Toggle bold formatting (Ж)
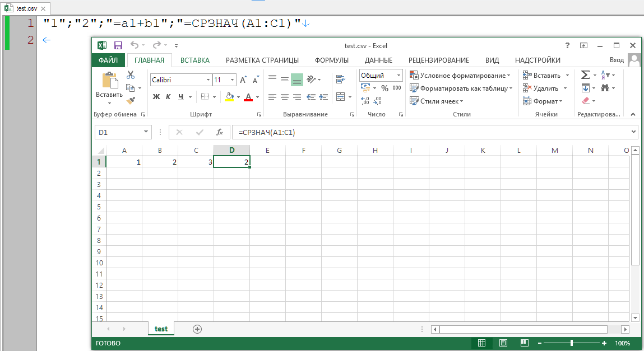Screen dimensions: 644x351 pyautogui.click(x=156, y=97)
